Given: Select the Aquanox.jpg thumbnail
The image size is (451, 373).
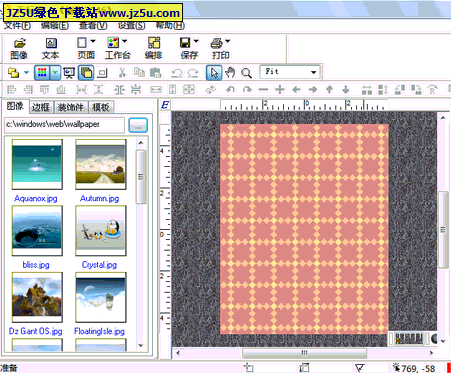Looking at the screenshot, I should pyautogui.click(x=37, y=165).
